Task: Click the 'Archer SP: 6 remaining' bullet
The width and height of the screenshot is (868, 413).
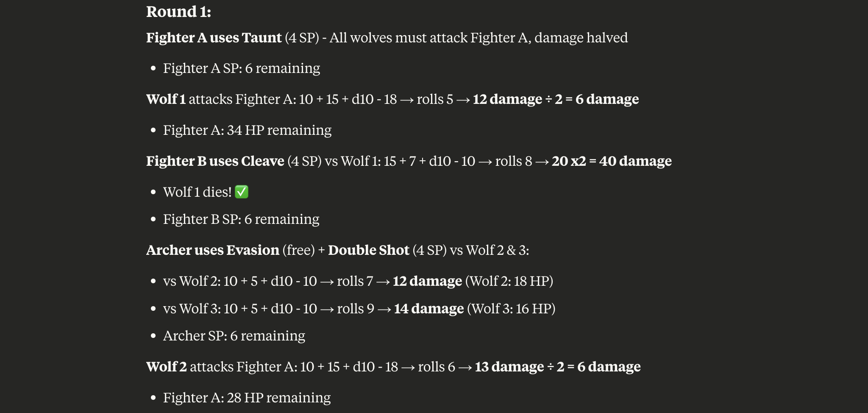Action: (234, 336)
